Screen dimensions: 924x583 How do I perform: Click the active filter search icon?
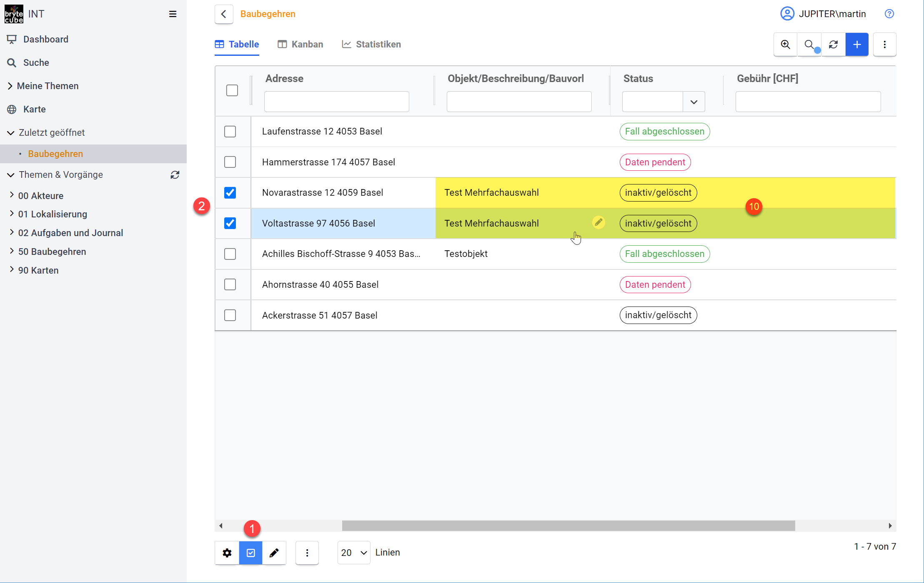tap(809, 44)
